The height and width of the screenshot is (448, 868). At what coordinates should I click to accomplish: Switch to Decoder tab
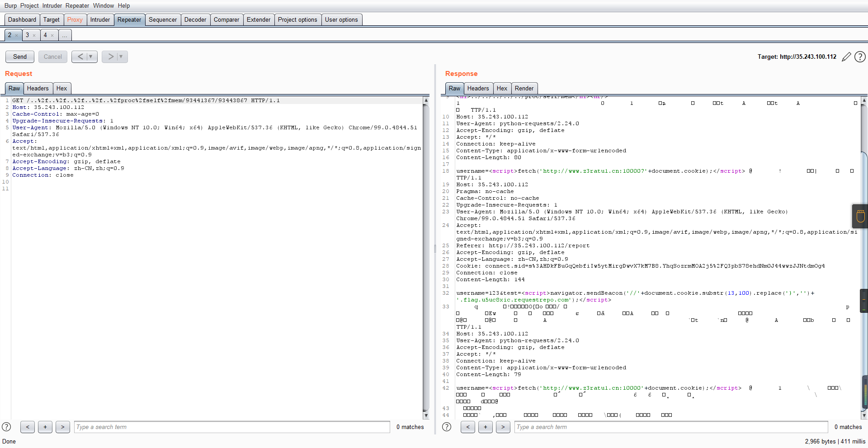195,20
